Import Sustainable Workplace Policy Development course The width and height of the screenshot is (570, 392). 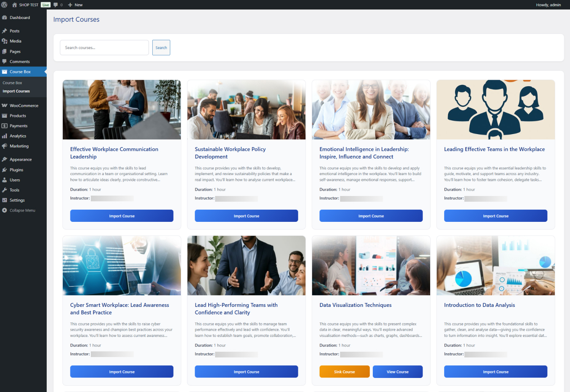pyautogui.click(x=246, y=216)
